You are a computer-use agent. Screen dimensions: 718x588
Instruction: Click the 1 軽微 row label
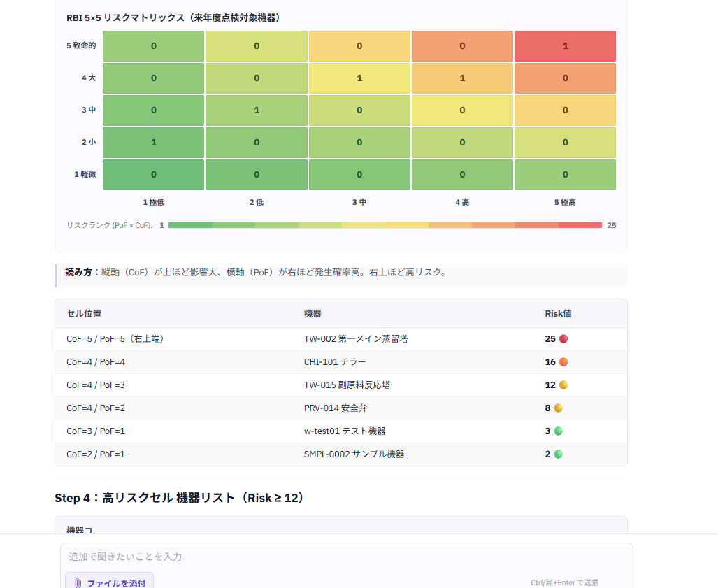click(85, 175)
